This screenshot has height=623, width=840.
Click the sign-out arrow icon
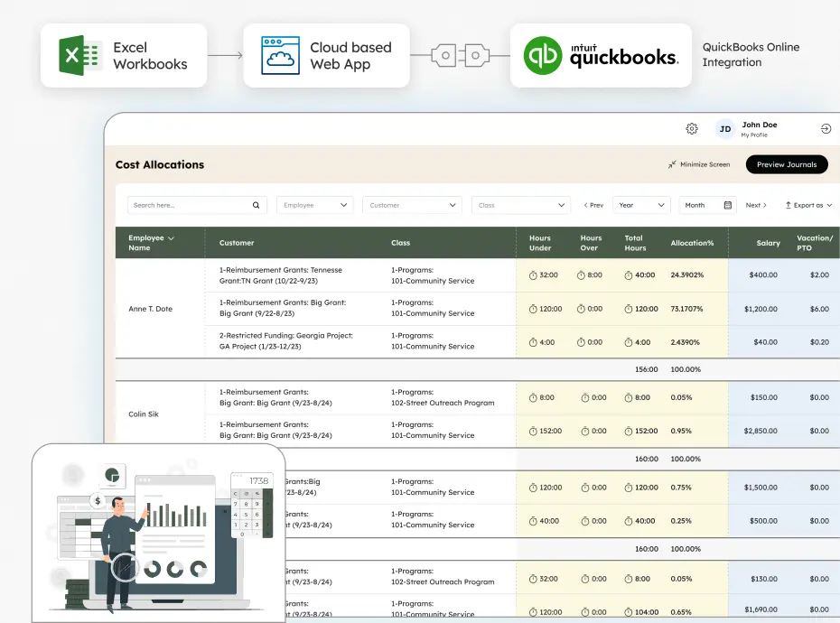tap(826, 129)
